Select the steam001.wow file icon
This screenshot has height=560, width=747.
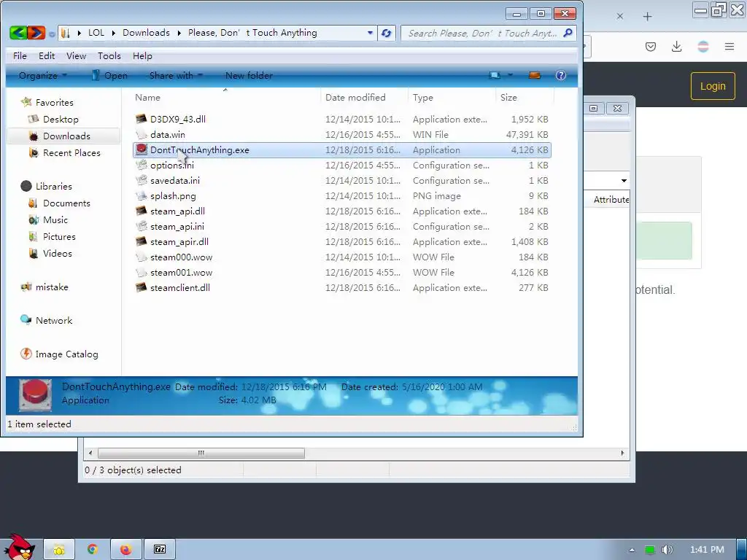pyautogui.click(x=141, y=273)
